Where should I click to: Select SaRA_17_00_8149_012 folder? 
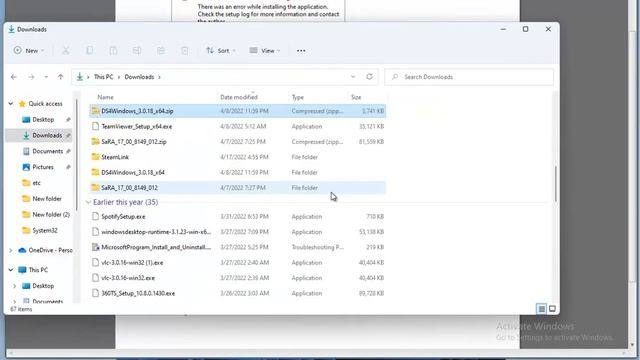coord(238,188)
